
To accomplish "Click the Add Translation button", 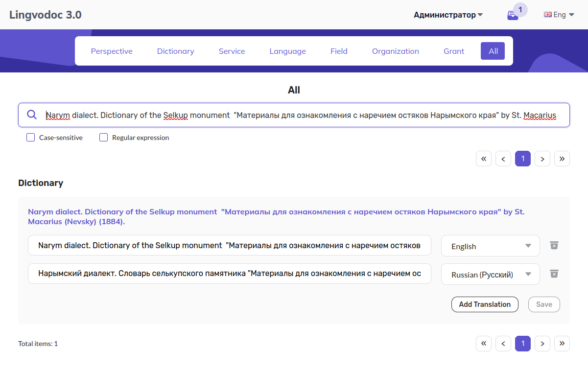I will (x=484, y=304).
